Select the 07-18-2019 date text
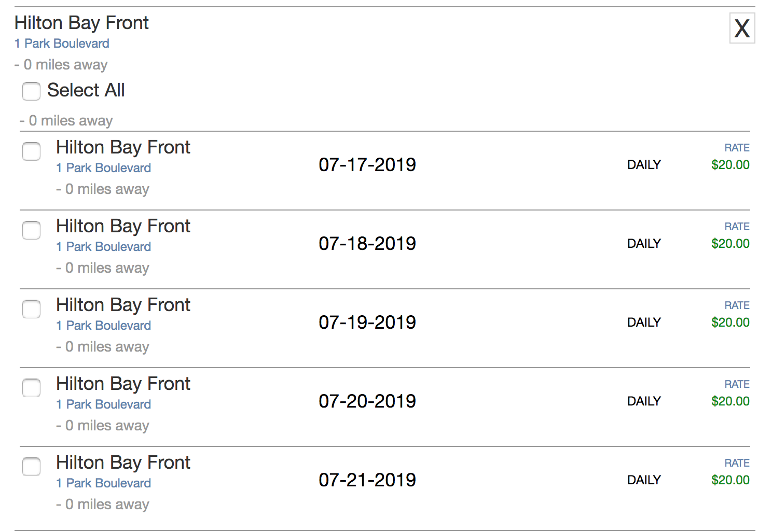Image resolution: width=772 pixels, height=532 pixels. [367, 244]
